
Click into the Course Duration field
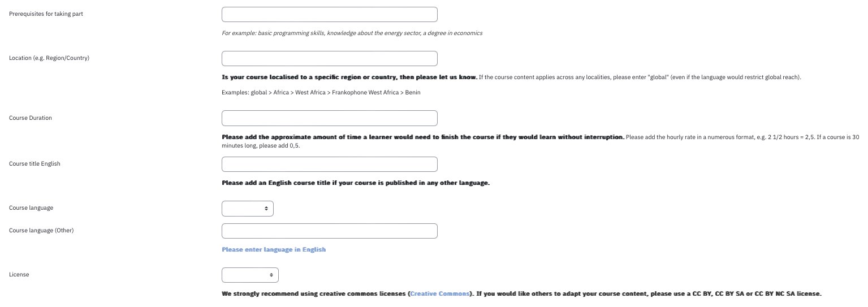[x=329, y=118]
